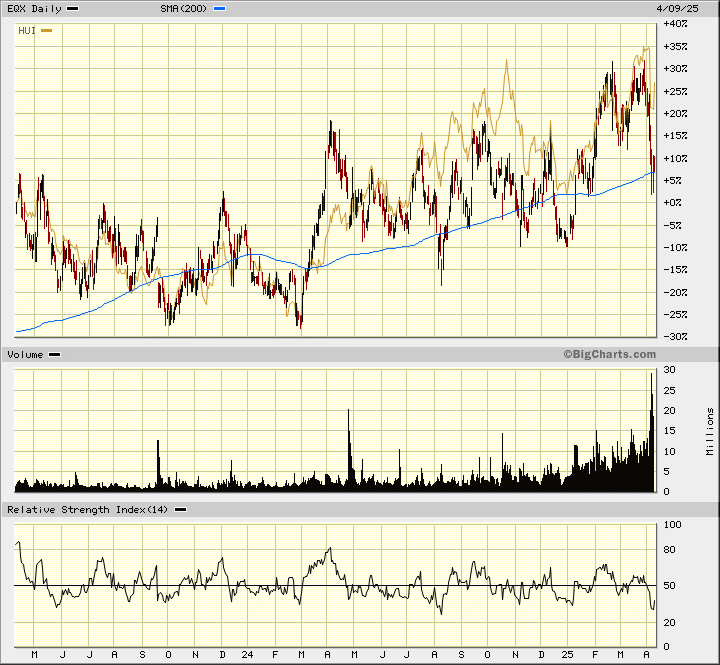Click the 'EQX Daily' chart title
This screenshot has width=720, height=665.
34,9
